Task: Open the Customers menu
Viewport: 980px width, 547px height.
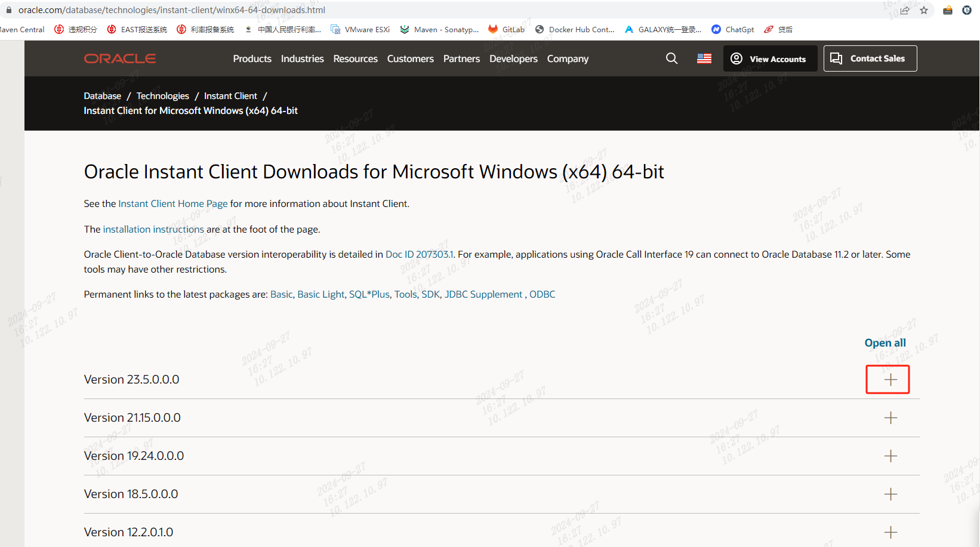Action: (x=411, y=58)
